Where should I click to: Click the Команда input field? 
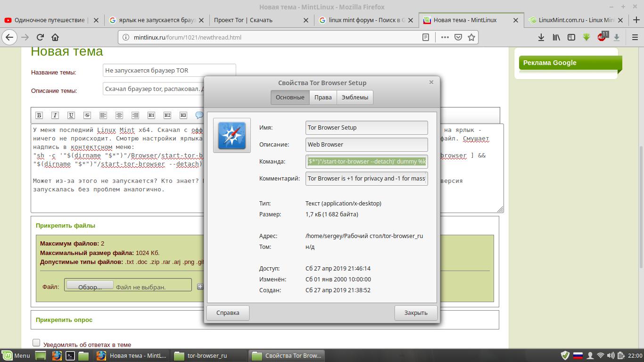tap(366, 162)
